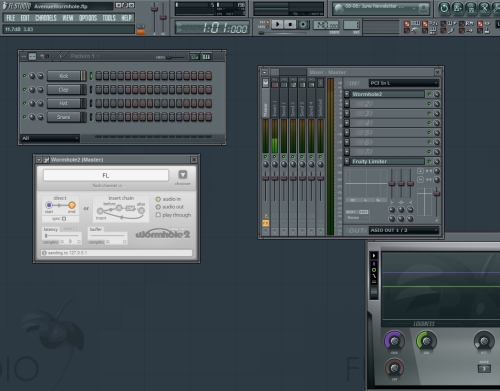Open the TOOLS menu

109,18
